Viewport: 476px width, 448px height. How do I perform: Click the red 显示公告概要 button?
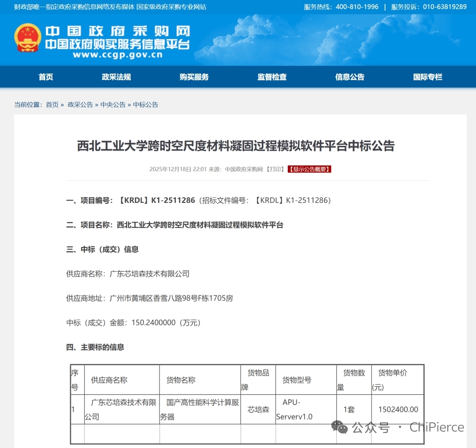(x=309, y=169)
